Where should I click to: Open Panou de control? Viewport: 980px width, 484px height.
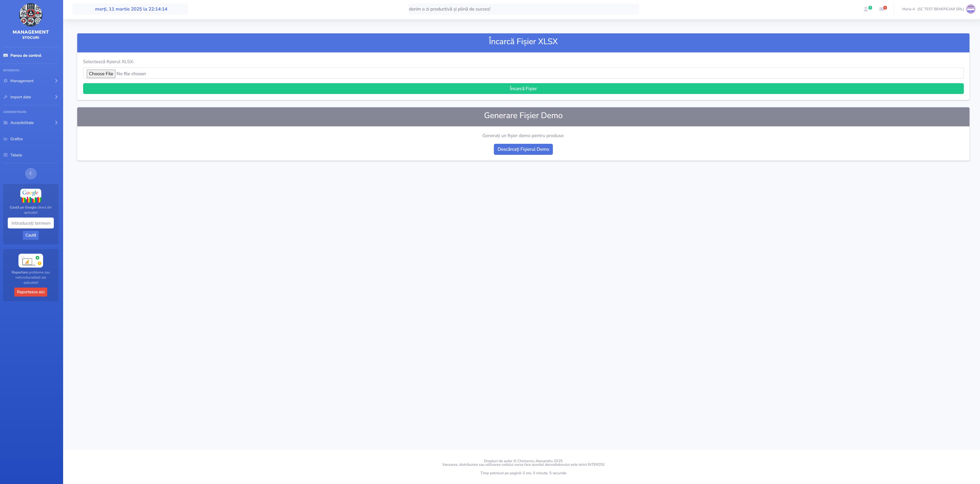coord(25,56)
